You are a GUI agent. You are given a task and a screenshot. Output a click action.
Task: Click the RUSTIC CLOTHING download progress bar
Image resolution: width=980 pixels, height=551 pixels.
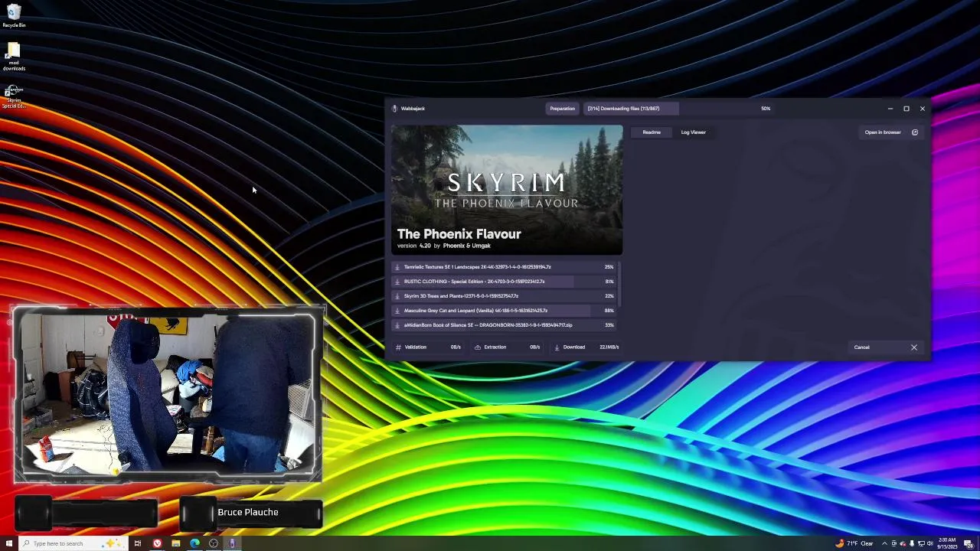pyautogui.click(x=504, y=282)
